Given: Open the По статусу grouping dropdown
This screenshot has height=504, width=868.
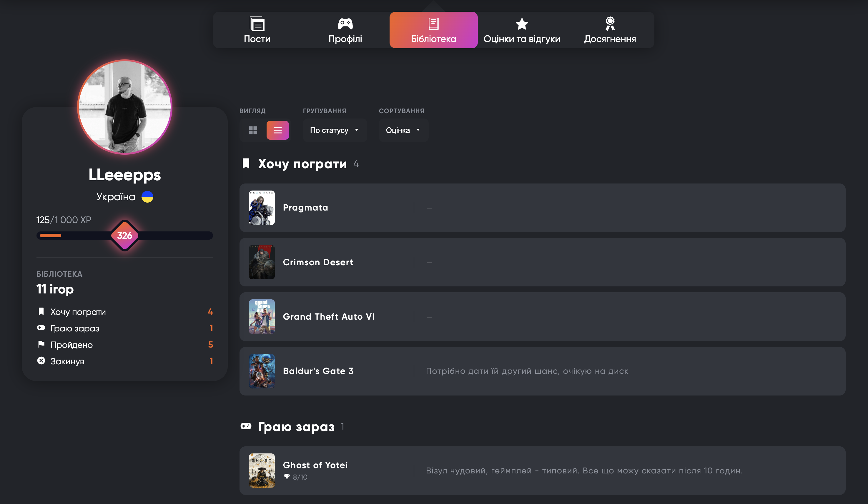Looking at the screenshot, I should click(x=335, y=130).
